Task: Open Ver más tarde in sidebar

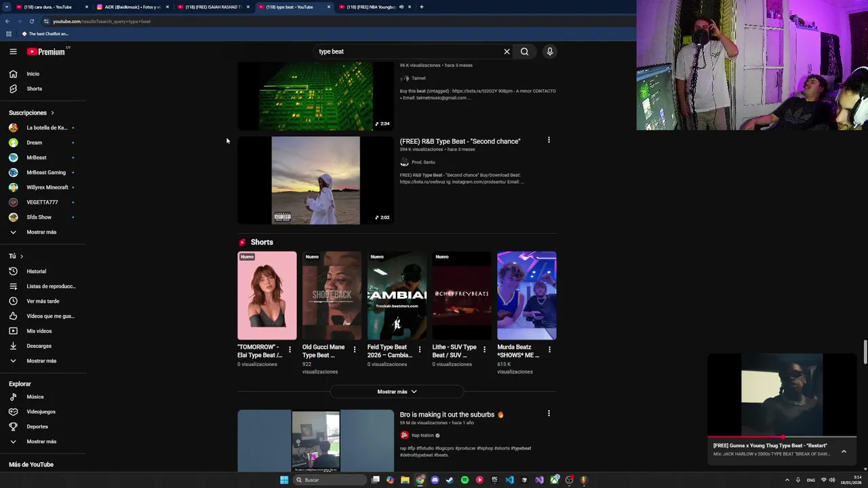Action: click(x=43, y=301)
